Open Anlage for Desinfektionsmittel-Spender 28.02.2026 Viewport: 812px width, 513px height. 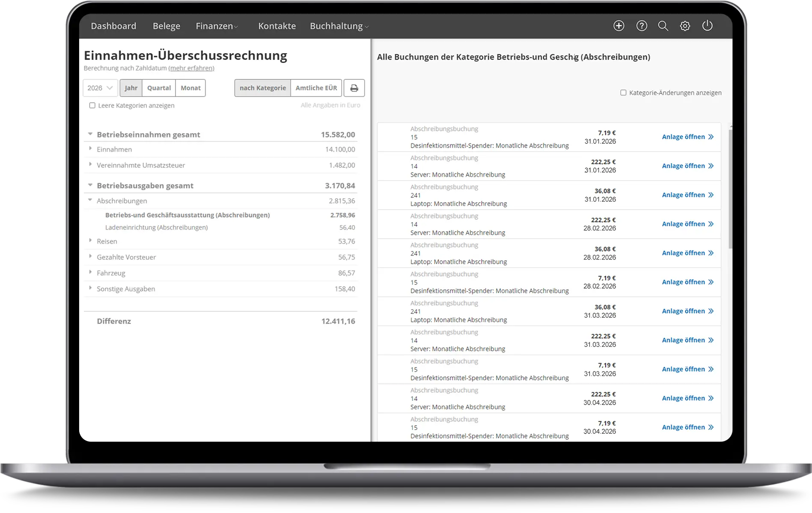coord(688,282)
